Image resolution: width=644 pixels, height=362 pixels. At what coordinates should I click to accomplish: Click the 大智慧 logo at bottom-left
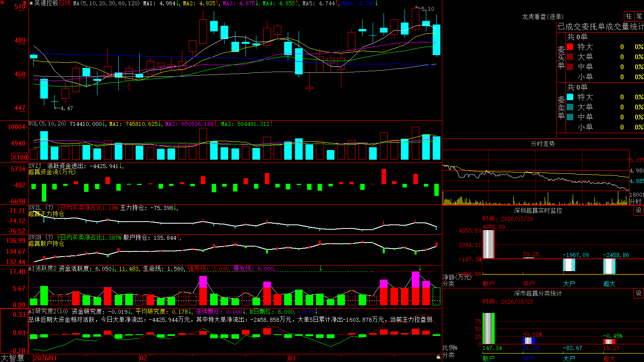point(12,358)
